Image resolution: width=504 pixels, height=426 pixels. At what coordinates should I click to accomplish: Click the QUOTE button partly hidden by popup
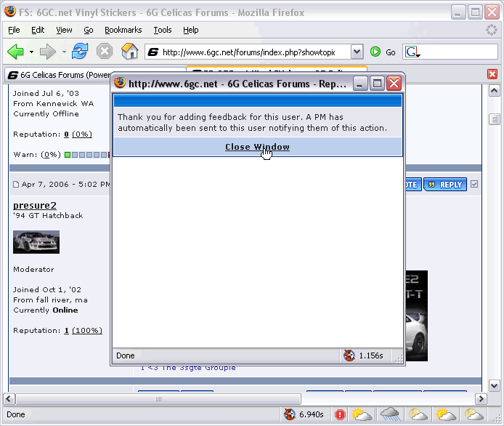click(412, 185)
